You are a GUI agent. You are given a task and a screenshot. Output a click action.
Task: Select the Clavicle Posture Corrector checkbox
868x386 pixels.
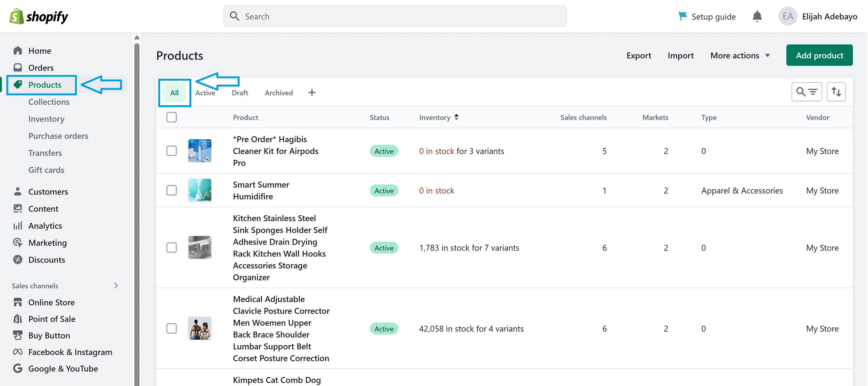[172, 328]
